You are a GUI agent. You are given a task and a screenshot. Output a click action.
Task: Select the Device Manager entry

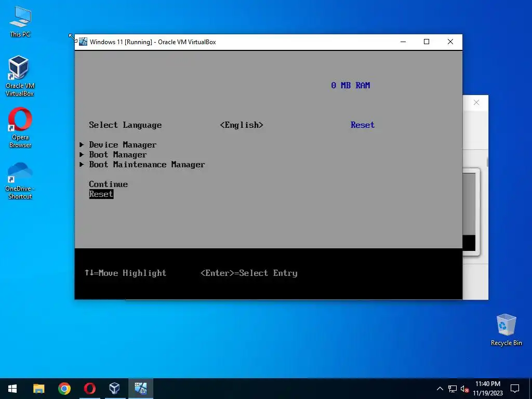123,145
